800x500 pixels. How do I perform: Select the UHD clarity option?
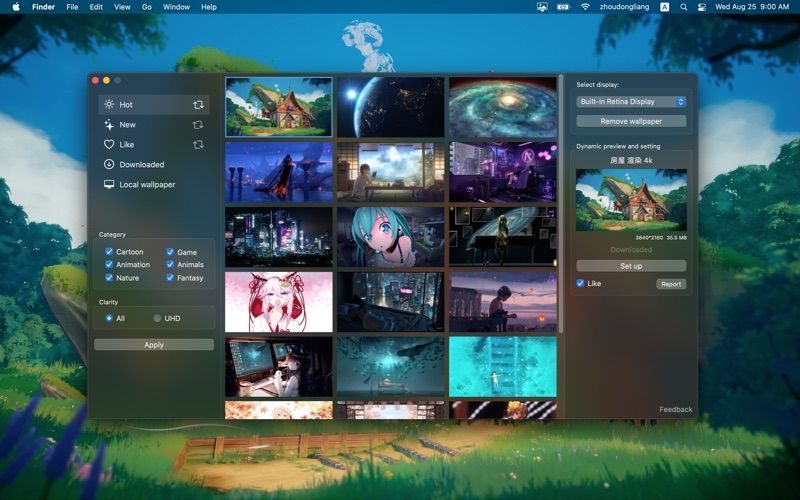click(157, 318)
